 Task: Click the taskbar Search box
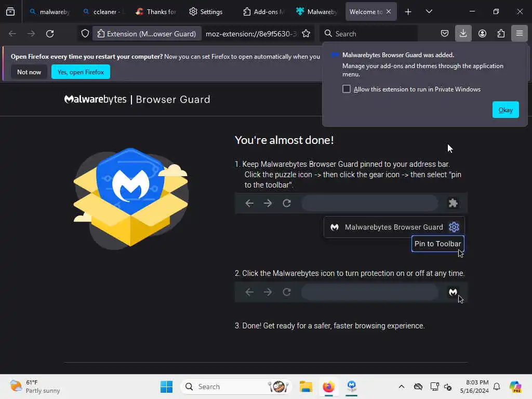point(236,387)
